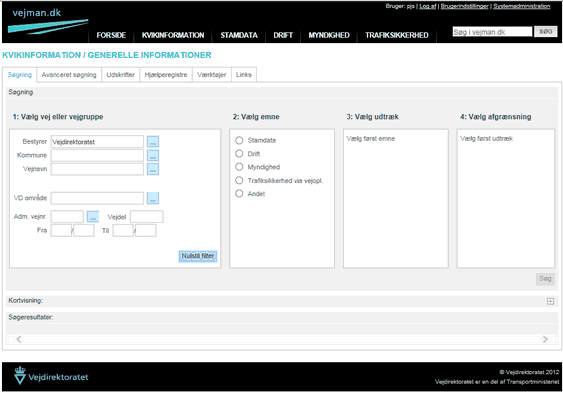Switch to the Hjælperegistre tab
The height and width of the screenshot is (394, 563).
point(166,75)
